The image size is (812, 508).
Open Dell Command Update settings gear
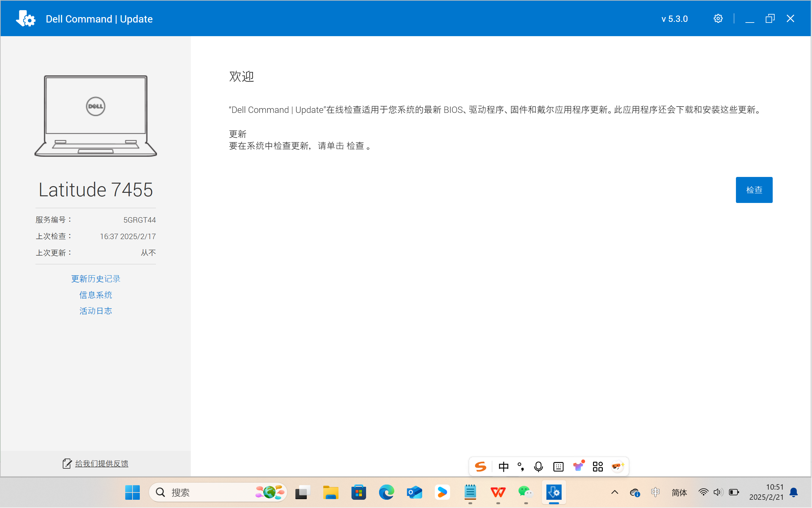tap(718, 19)
